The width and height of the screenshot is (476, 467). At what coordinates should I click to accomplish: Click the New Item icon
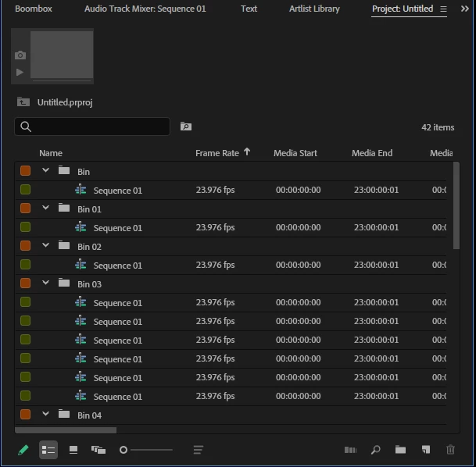(426, 450)
